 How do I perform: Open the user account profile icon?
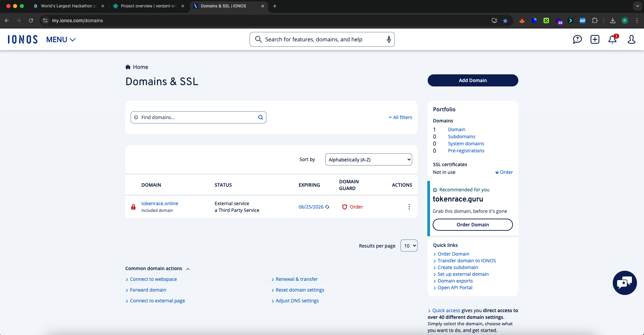632,39
